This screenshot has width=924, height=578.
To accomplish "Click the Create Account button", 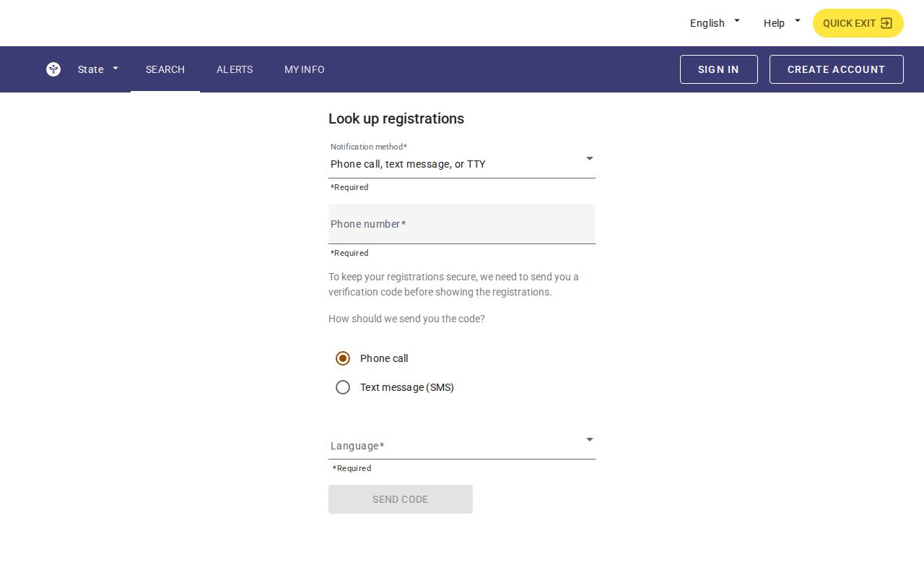I will (x=837, y=69).
